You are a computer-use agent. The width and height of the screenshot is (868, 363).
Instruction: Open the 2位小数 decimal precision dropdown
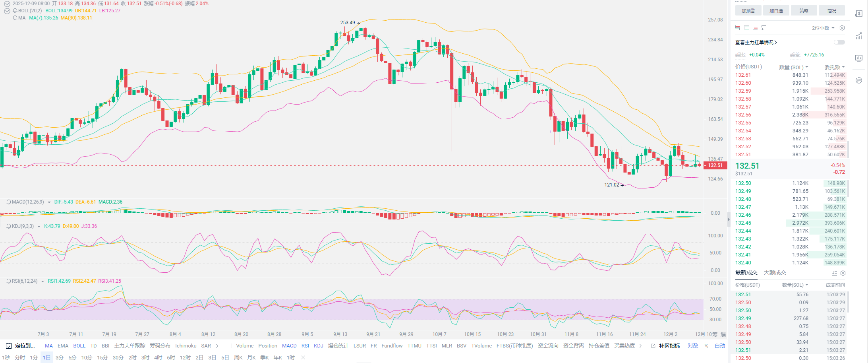[x=823, y=28]
